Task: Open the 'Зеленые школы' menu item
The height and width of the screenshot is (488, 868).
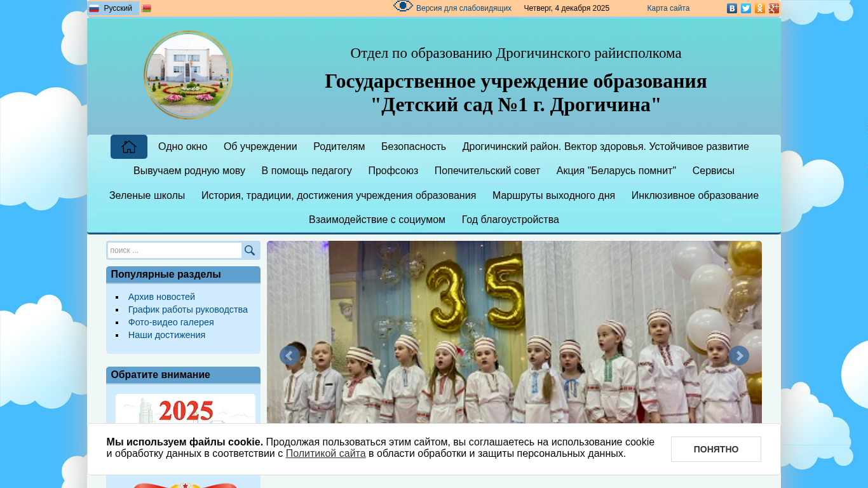Action: (x=147, y=196)
